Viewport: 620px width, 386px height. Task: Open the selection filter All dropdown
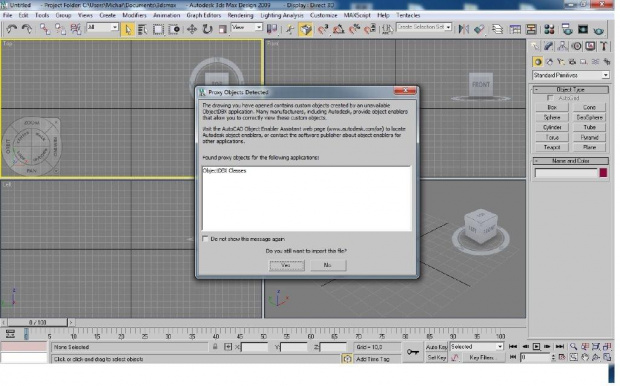(x=102, y=27)
